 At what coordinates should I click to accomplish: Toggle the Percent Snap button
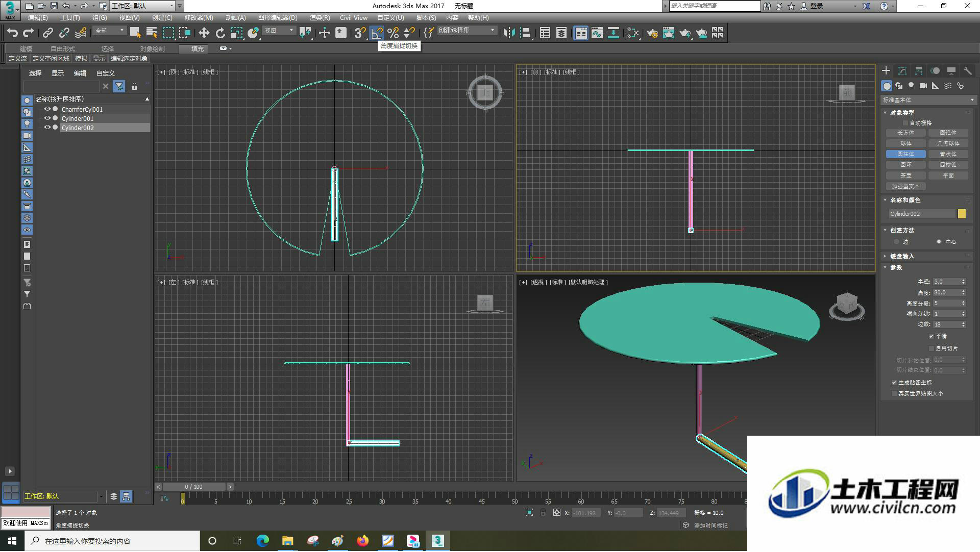coord(393,33)
